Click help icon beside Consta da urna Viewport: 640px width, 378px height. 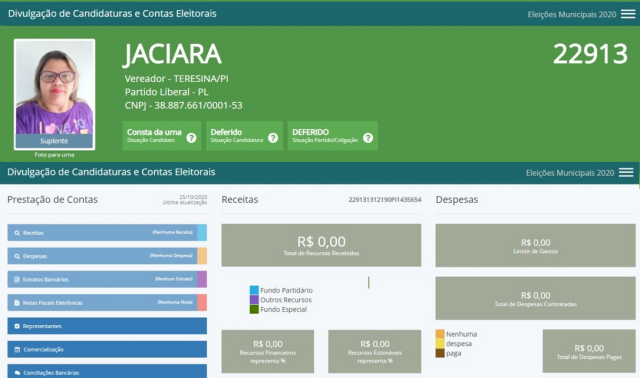(191, 138)
